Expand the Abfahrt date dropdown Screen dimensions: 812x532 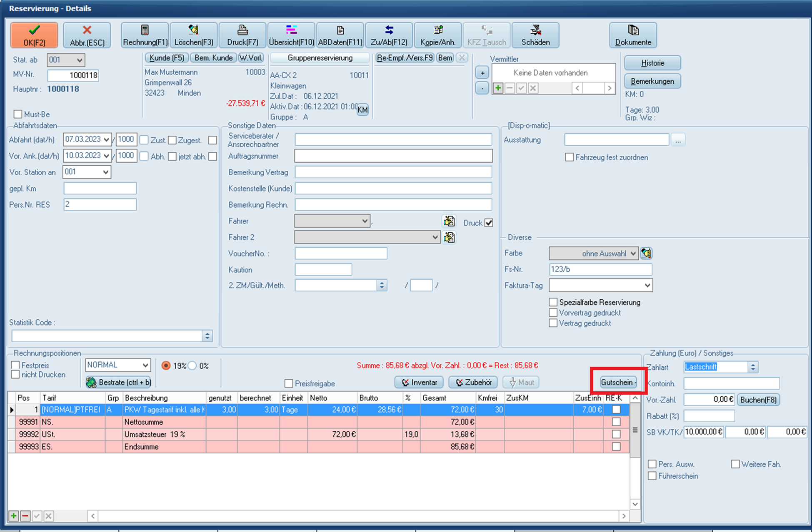click(x=107, y=139)
